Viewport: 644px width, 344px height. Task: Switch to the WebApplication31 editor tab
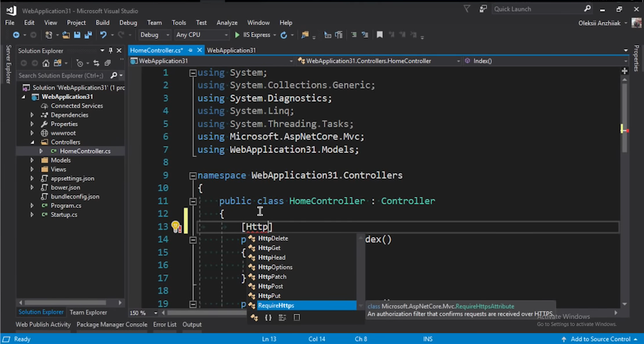coord(231,50)
